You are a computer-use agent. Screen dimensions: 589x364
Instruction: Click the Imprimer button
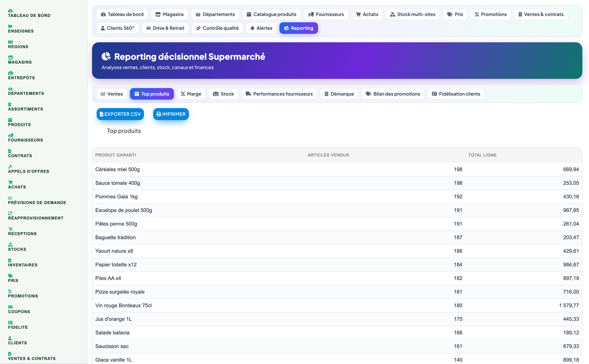point(171,114)
